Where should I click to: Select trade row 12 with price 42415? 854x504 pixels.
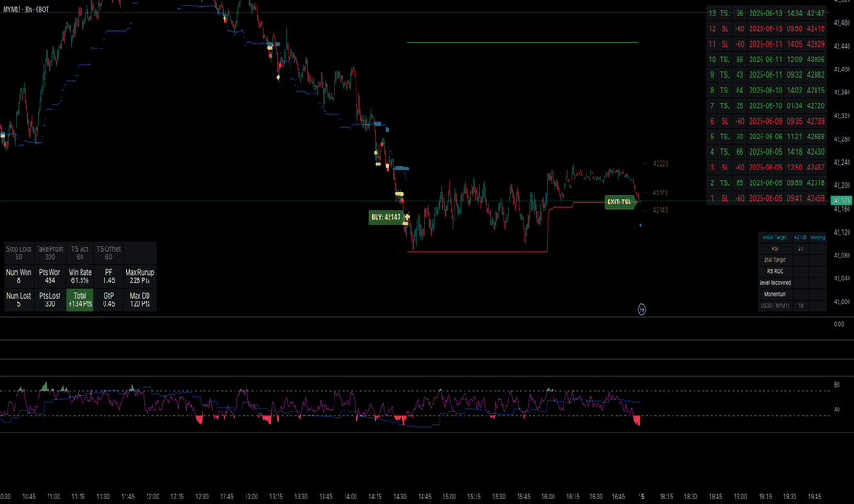[x=766, y=28]
